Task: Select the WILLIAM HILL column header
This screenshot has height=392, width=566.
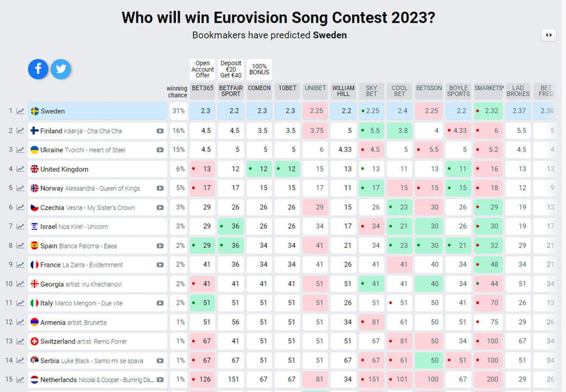Action: (343, 91)
